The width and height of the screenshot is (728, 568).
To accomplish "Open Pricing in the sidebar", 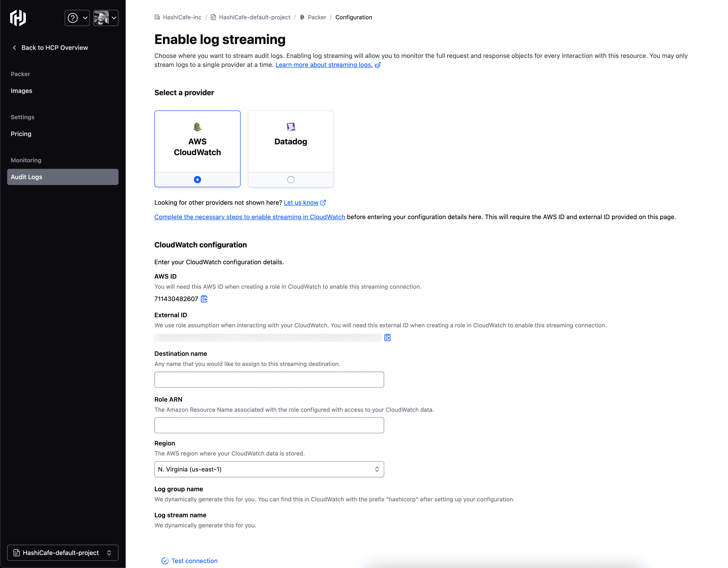I will point(21,134).
